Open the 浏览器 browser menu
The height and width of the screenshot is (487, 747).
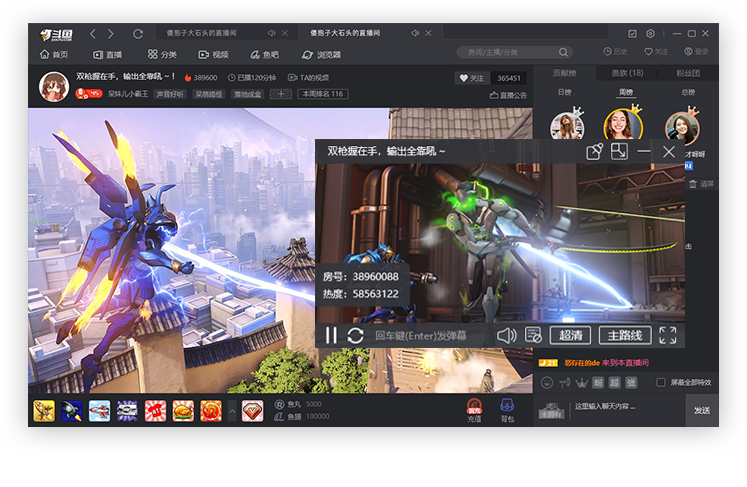tap(322, 54)
